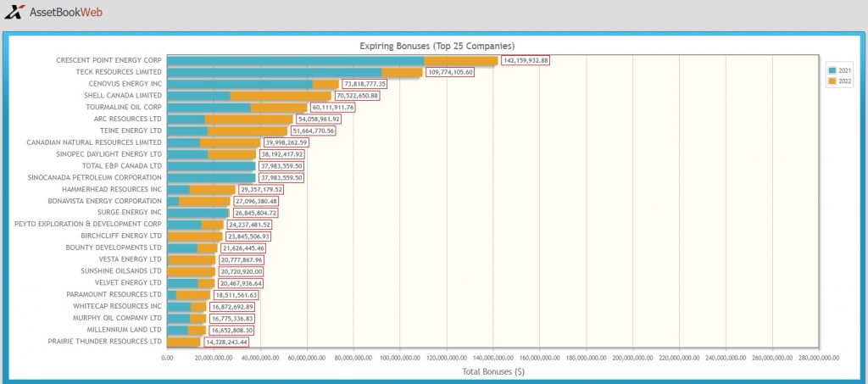The height and width of the screenshot is (384, 868).
Task: Click the value label 70,522,650.88
Action: (357, 95)
